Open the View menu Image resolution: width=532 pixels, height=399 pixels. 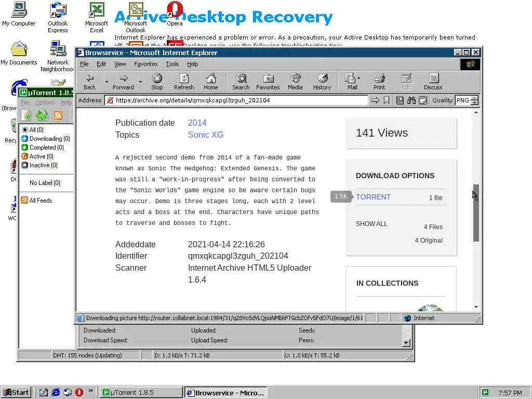click(x=120, y=64)
